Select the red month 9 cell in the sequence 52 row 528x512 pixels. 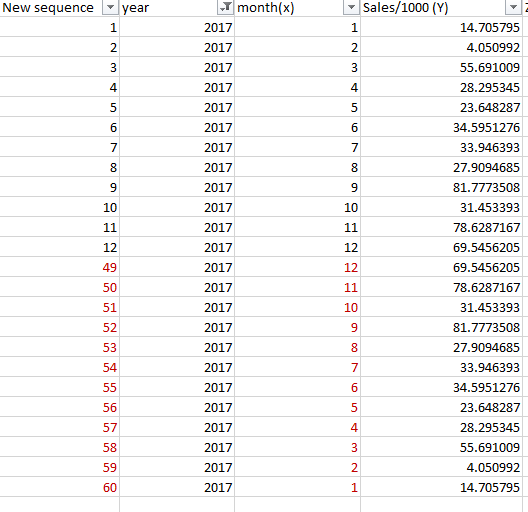(x=297, y=327)
